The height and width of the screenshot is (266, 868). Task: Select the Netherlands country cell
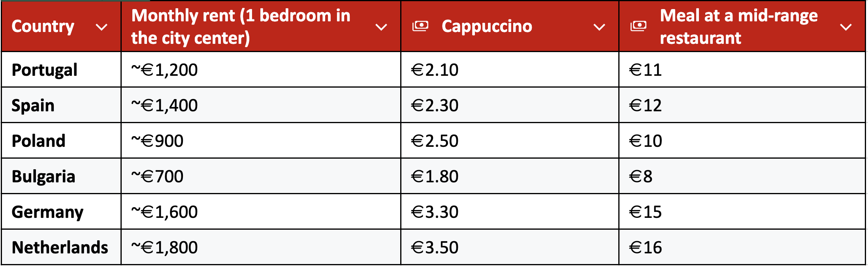point(61,247)
